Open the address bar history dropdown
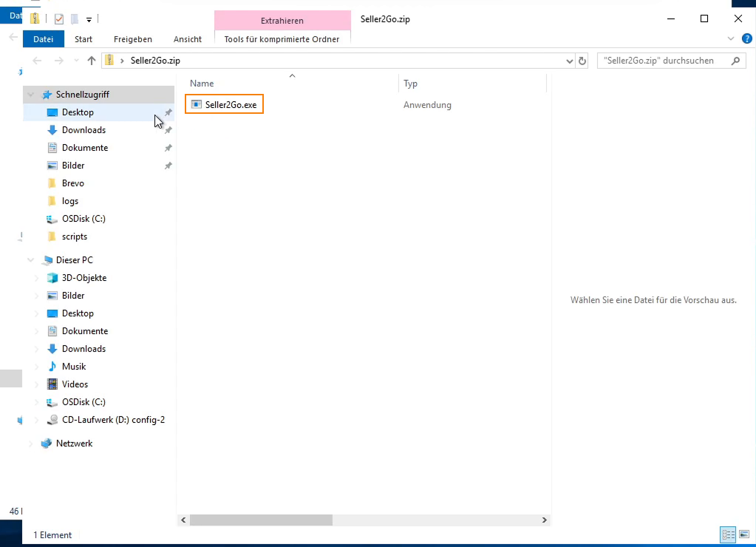This screenshot has height=547, width=756. (x=570, y=61)
